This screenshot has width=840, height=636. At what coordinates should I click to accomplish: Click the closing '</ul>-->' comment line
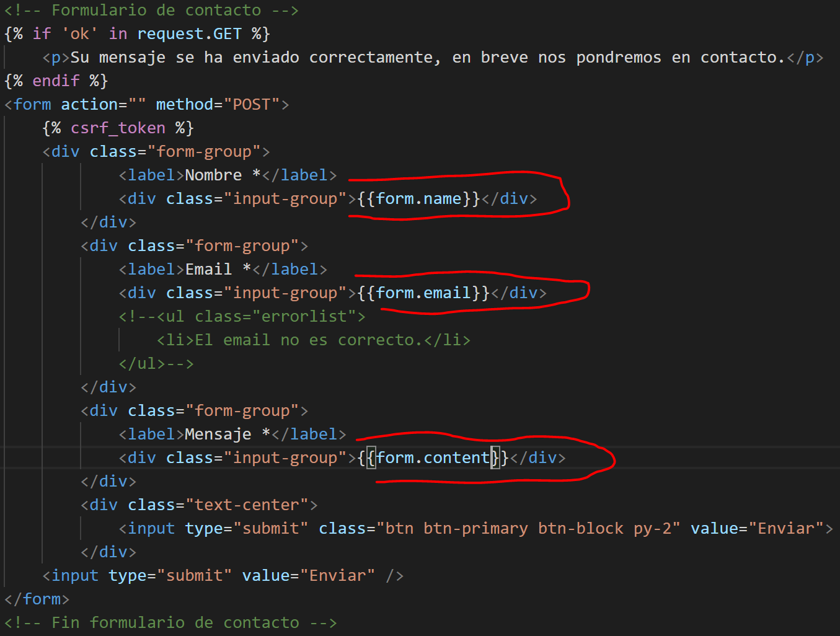click(x=156, y=364)
